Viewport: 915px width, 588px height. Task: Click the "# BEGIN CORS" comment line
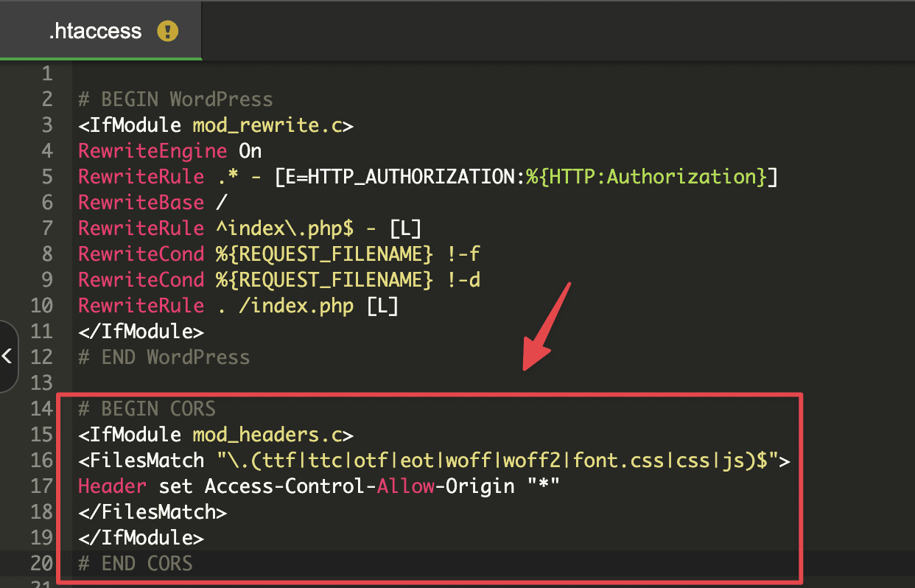(x=147, y=409)
